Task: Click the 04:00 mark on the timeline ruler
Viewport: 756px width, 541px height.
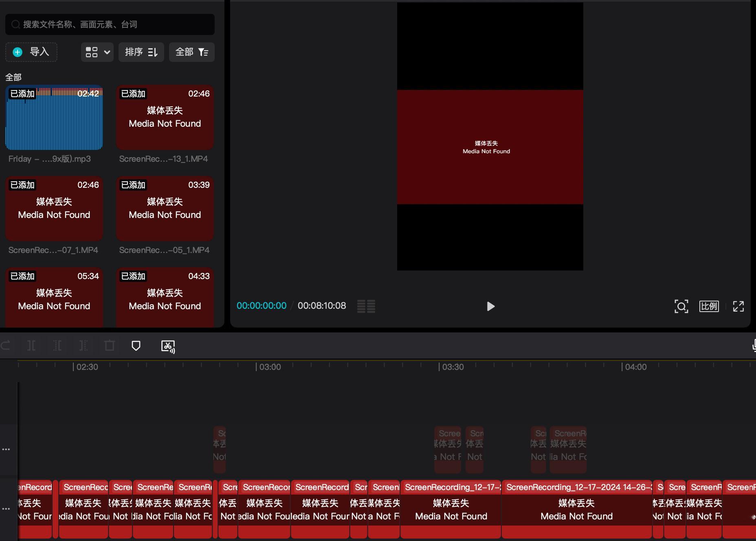Action: tap(636, 367)
